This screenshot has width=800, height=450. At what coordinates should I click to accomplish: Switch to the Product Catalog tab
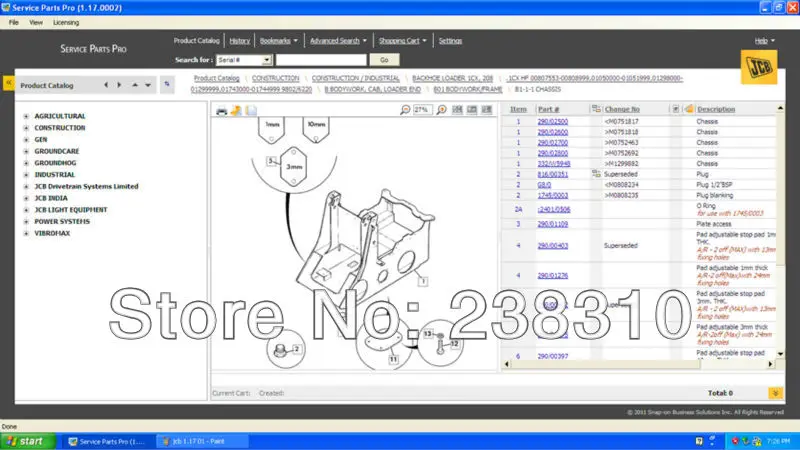click(196, 41)
